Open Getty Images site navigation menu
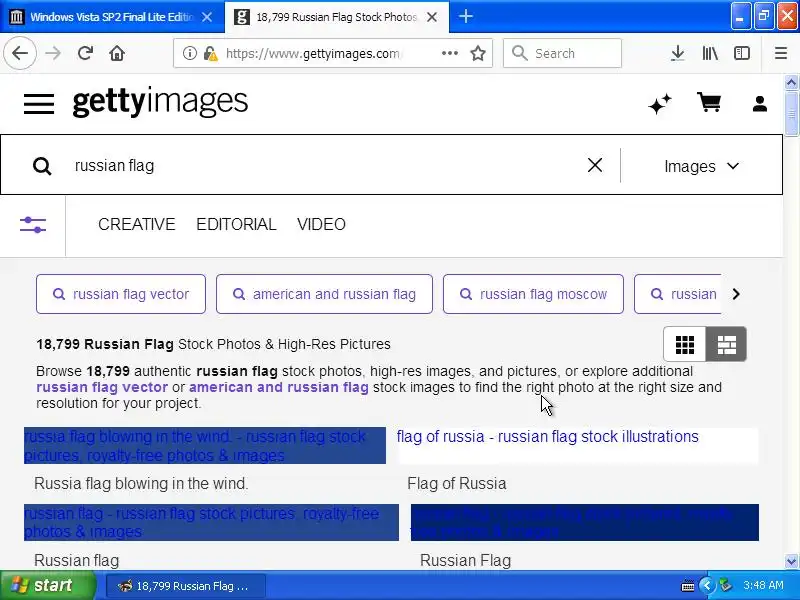 39,104
